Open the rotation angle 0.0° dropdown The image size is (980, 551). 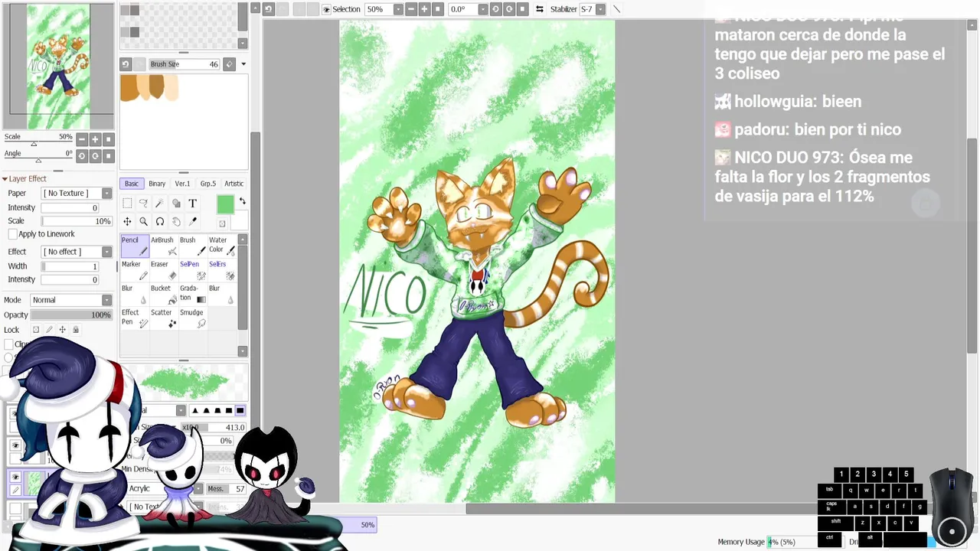tap(482, 9)
